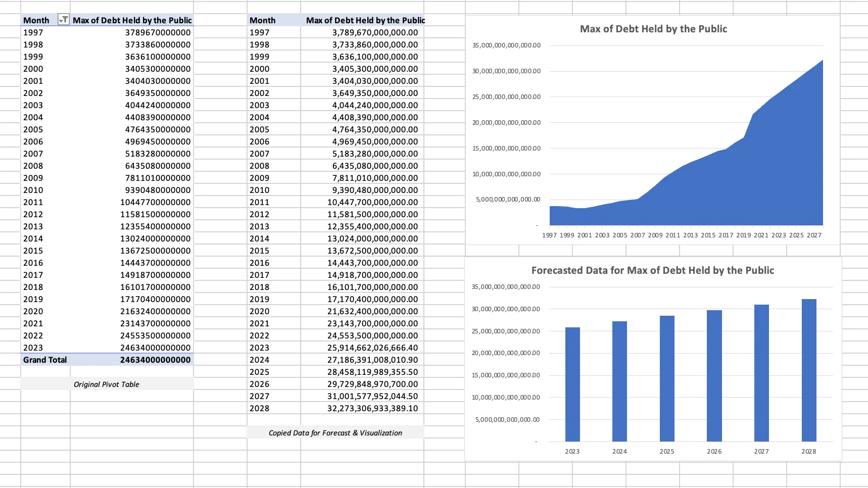This screenshot has height=488, width=868.
Task: Select the Grand Total cell
Action: coord(44,360)
